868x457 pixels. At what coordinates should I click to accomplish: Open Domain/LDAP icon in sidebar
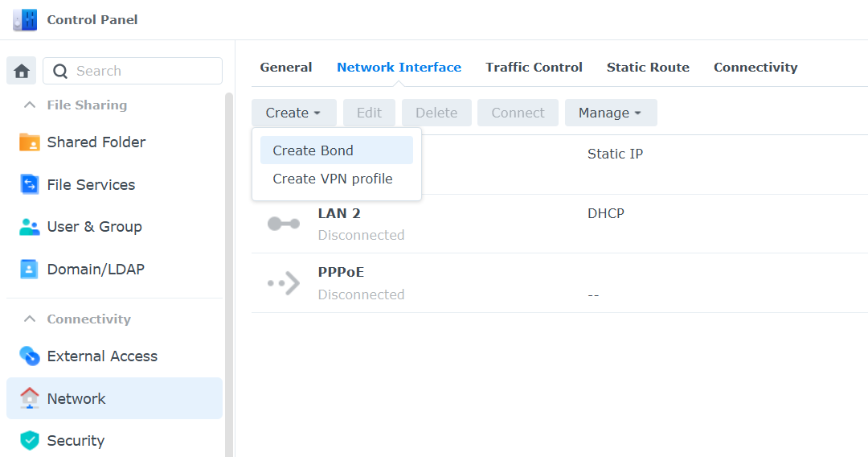point(29,270)
